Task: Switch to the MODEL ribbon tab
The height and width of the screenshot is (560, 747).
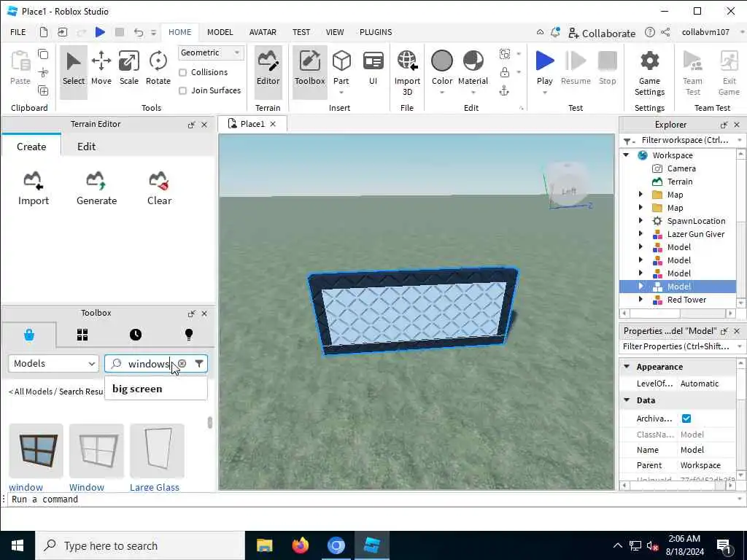Action: point(220,32)
